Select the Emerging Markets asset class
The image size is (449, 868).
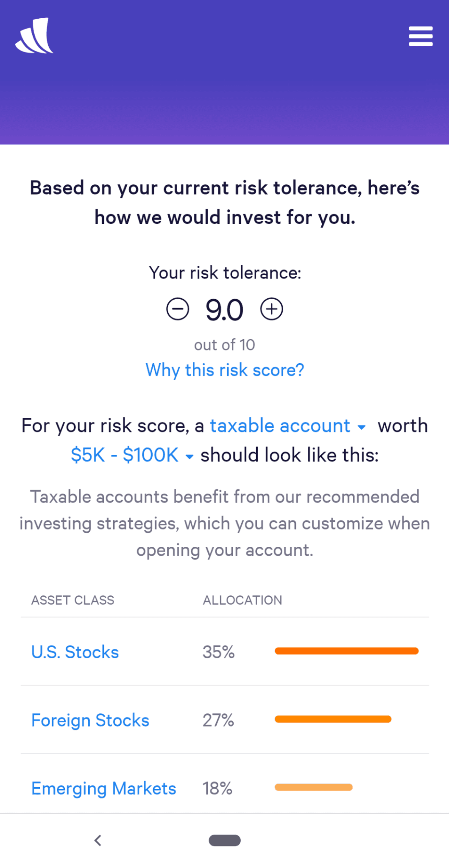coord(103,788)
